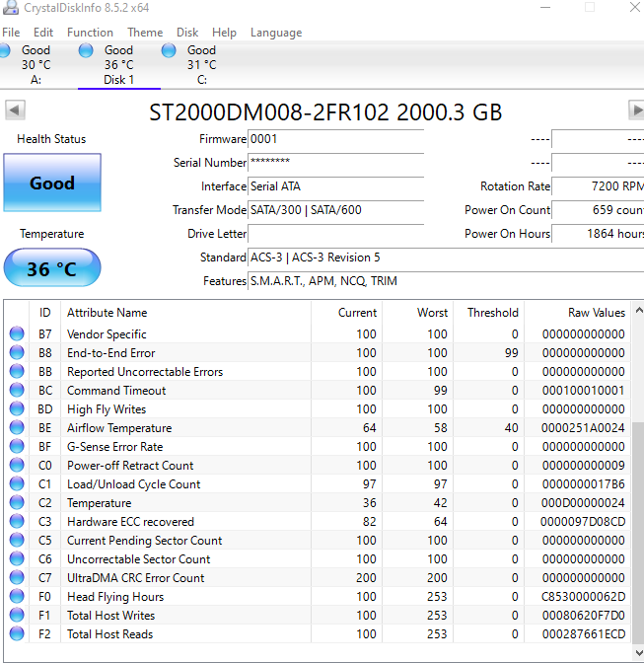The width and height of the screenshot is (644, 663).
Task: Click status icon for C6 Uncorrectable Sector Count
Action: tap(17, 558)
